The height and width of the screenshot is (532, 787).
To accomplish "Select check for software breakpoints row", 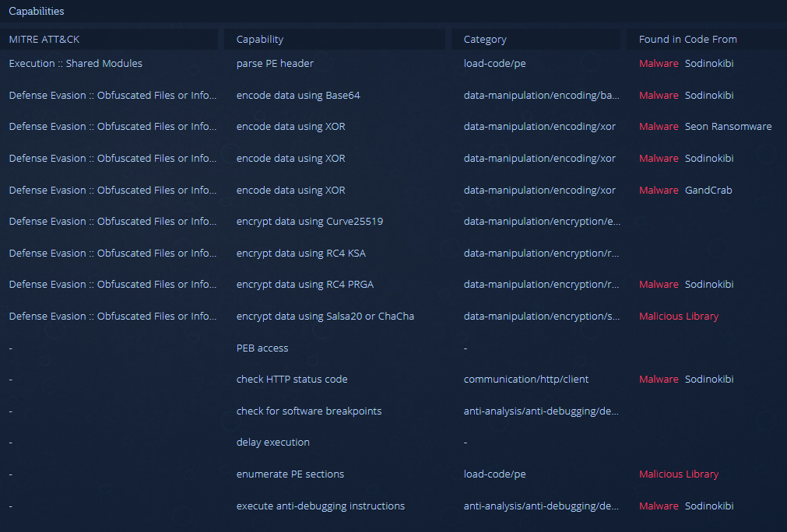I will 309,411.
